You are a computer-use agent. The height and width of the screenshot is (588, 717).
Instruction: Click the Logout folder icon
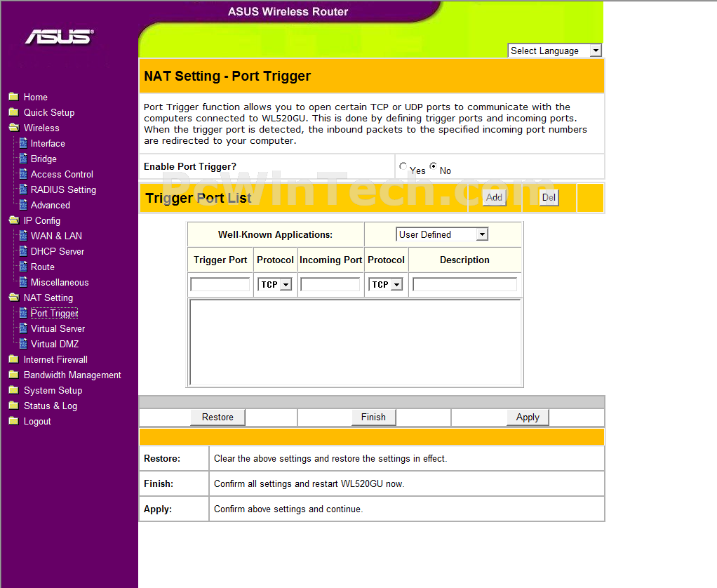(x=13, y=421)
